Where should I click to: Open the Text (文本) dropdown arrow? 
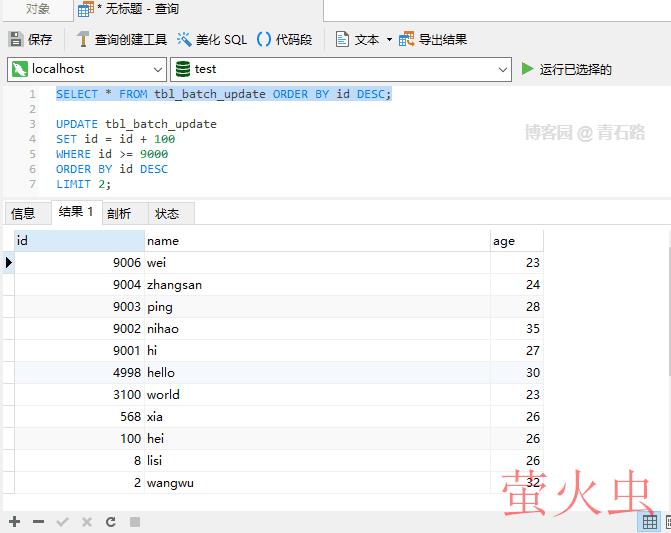click(389, 40)
